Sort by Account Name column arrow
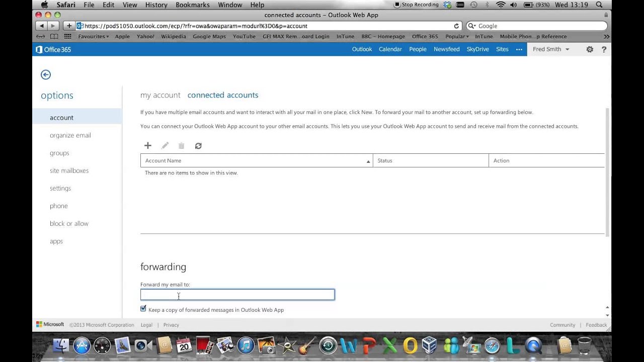 tap(368, 161)
